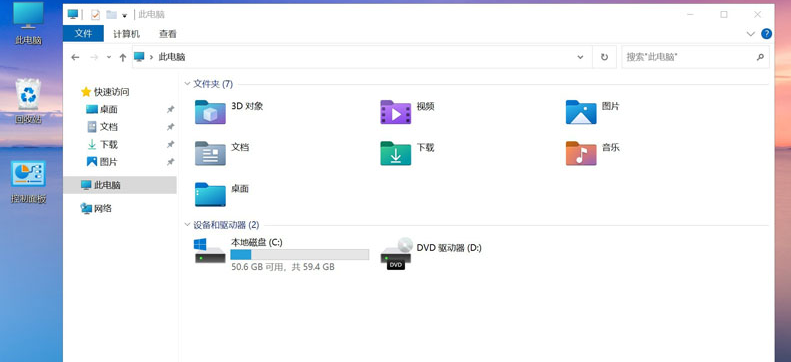Go up one level with up arrow

coord(123,57)
